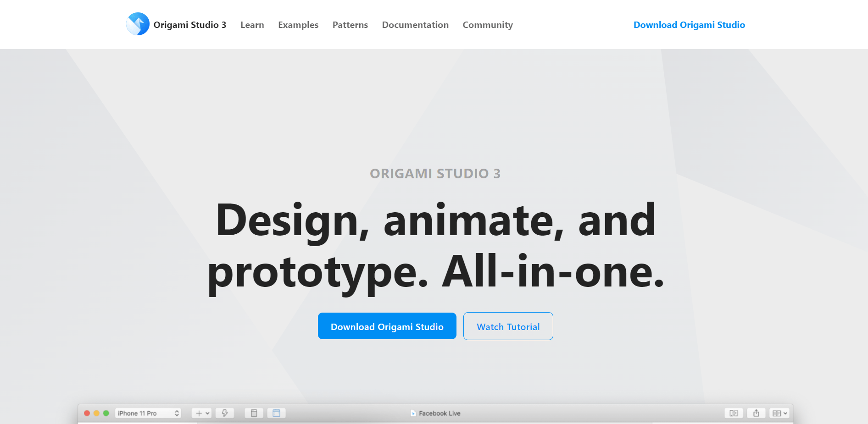
Task: Click the blue Download Origami Studio button
Action: coord(387,326)
